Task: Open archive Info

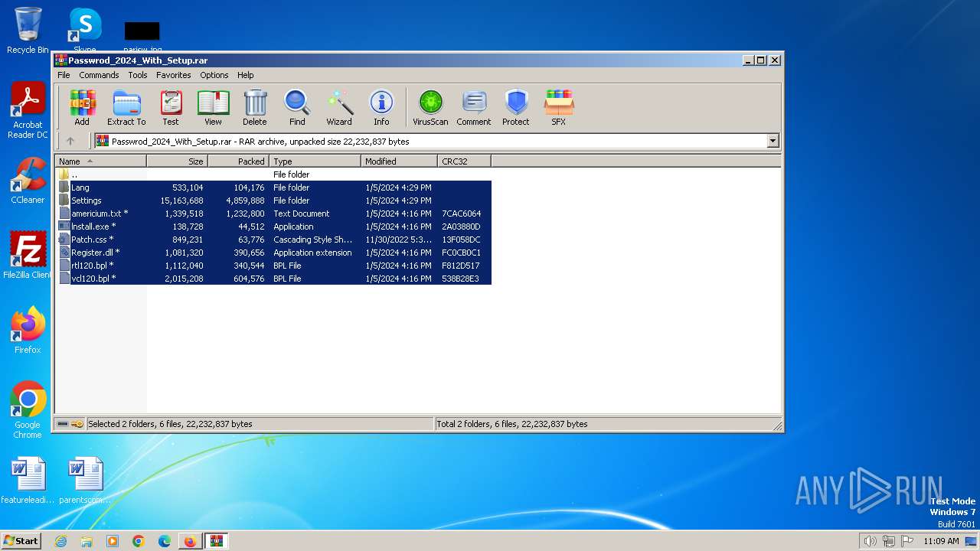Action: pos(381,107)
